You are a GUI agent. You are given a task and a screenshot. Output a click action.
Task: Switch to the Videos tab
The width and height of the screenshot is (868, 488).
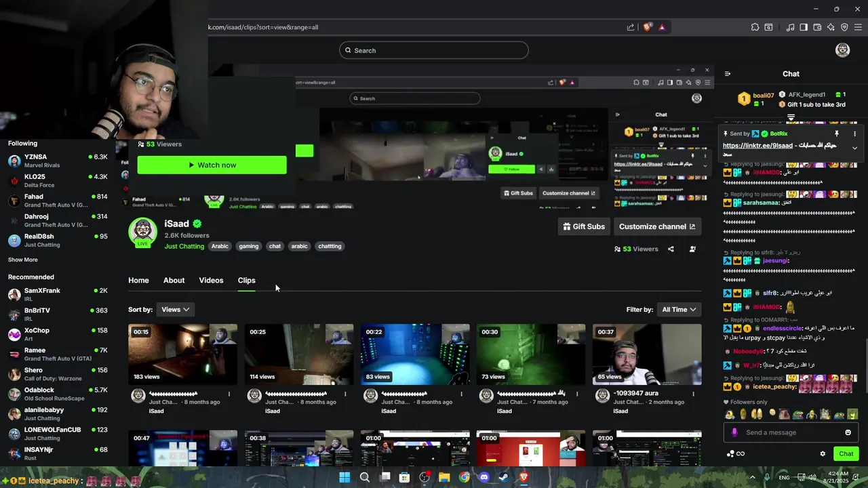click(x=211, y=281)
